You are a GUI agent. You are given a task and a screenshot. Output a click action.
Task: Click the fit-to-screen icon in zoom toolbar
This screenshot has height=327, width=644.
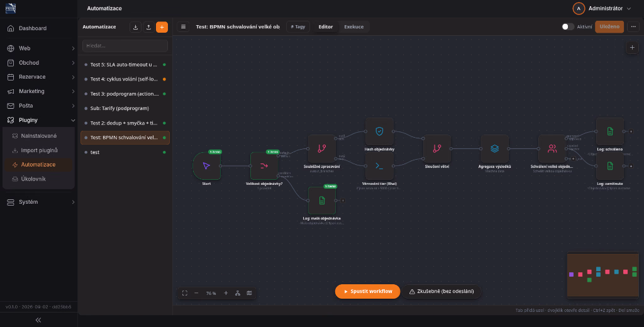tap(185, 293)
